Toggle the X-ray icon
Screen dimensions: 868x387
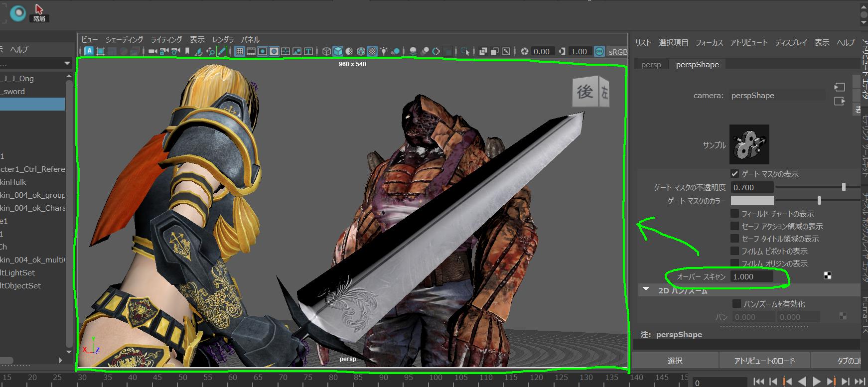[x=483, y=51]
